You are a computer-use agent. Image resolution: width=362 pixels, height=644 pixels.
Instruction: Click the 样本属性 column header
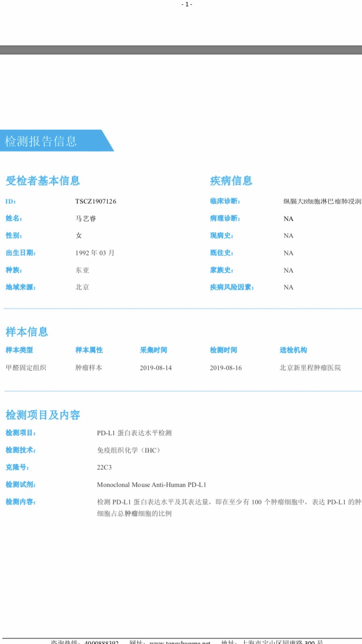coord(89,350)
